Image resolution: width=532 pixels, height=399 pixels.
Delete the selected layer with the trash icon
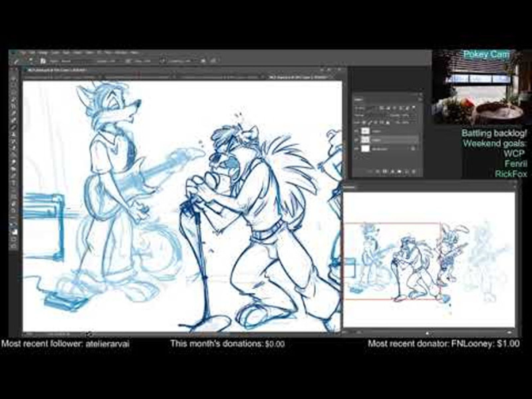tap(414, 172)
